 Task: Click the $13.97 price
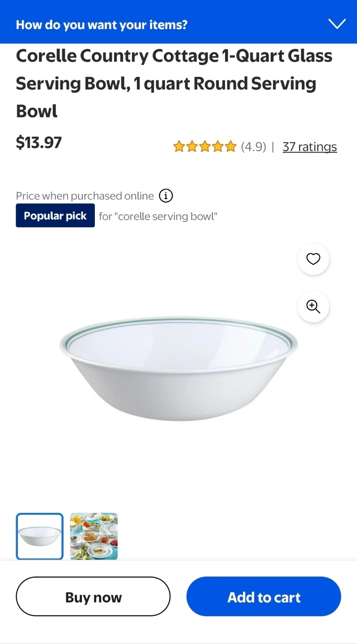[39, 142]
